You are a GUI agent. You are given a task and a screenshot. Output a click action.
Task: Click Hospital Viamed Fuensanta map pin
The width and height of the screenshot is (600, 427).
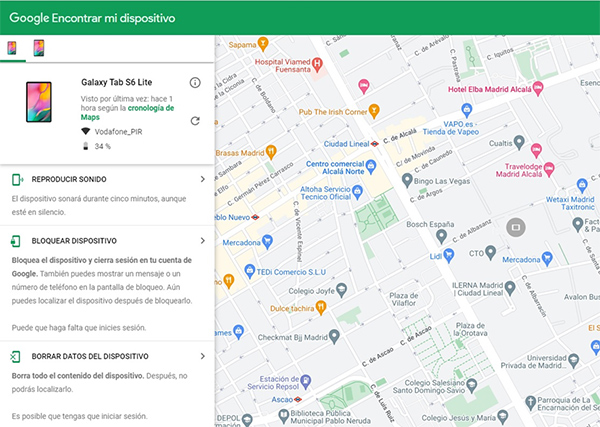pos(317,64)
